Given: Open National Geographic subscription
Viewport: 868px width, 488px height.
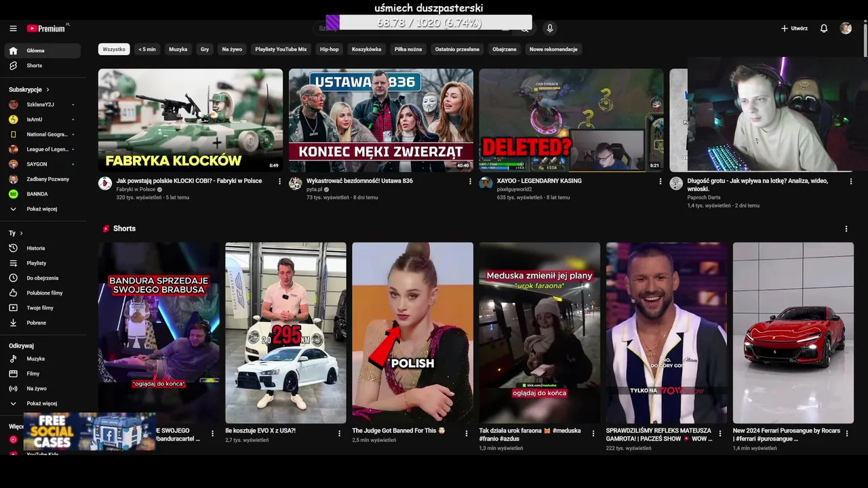Looking at the screenshot, I should click(x=43, y=134).
